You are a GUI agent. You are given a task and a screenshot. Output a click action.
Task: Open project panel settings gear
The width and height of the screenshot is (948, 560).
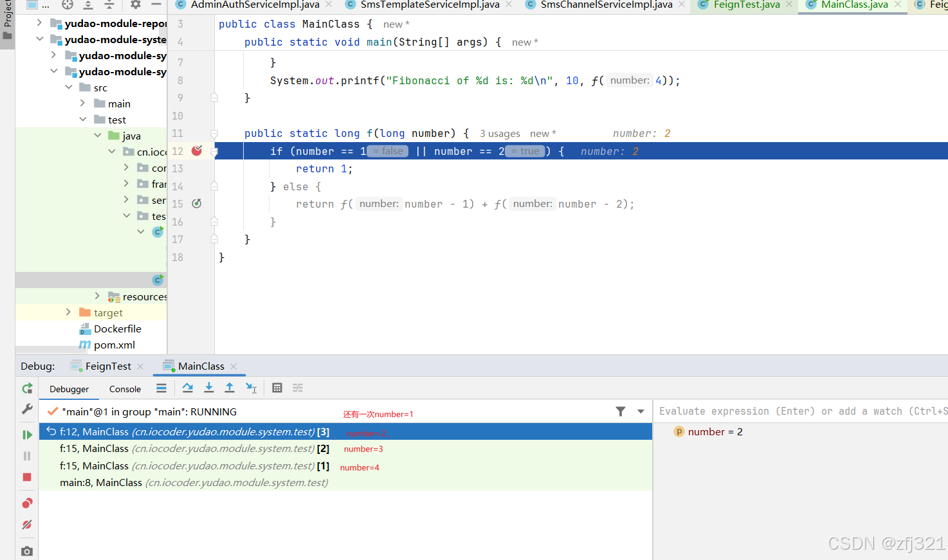pos(135,5)
